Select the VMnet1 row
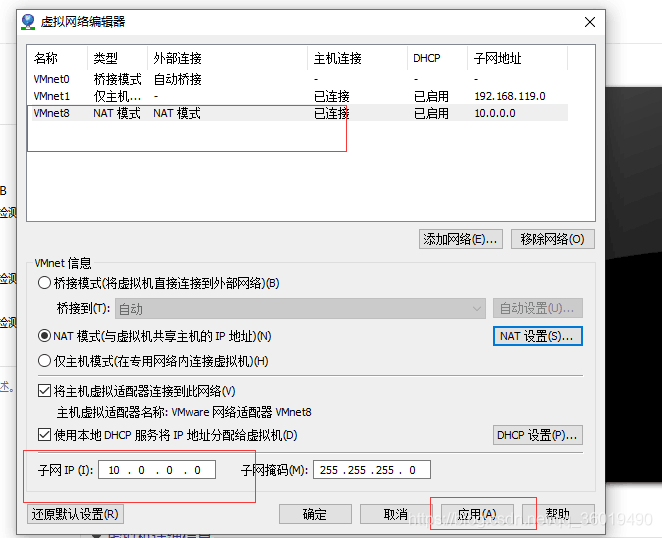The height and width of the screenshot is (538, 662). [300, 96]
